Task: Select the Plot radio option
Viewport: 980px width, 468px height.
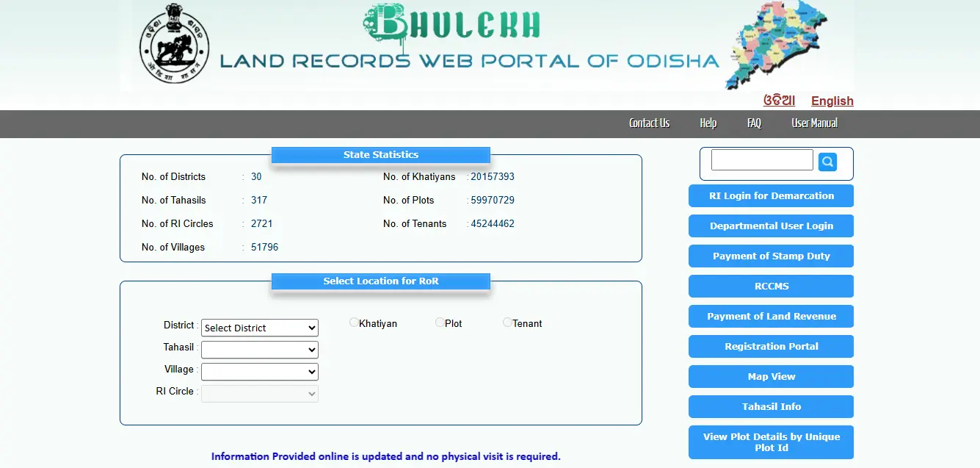Action: pos(440,323)
